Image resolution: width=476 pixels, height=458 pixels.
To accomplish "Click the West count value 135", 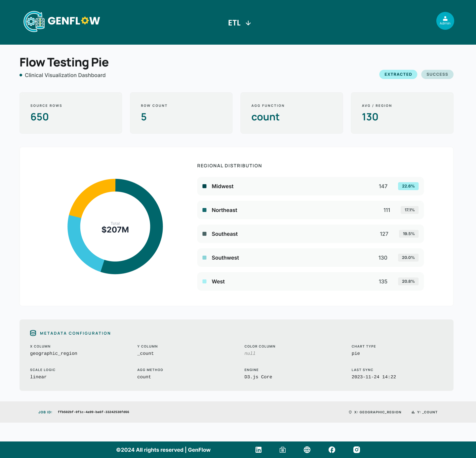I will (383, 281).
